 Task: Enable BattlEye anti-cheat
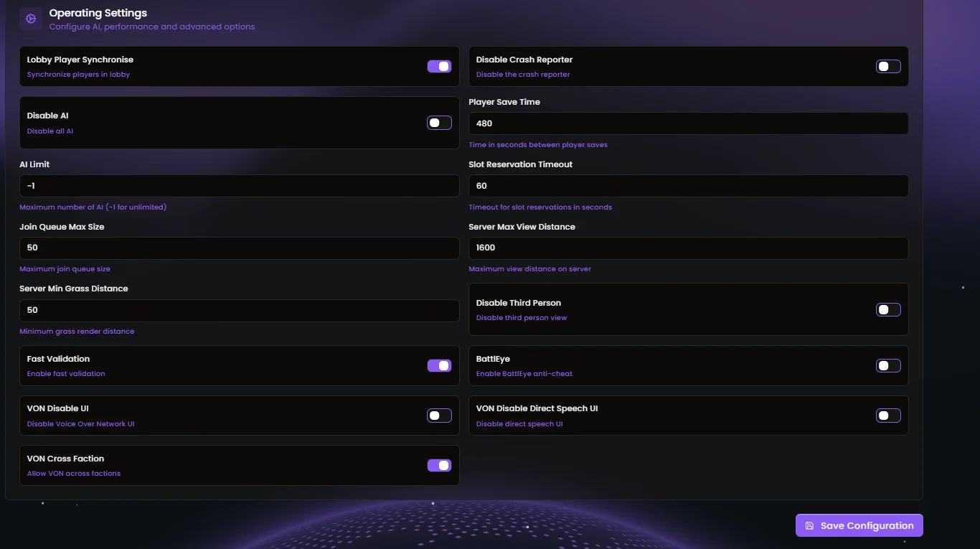pyautogui.click(x=887, y=365)
